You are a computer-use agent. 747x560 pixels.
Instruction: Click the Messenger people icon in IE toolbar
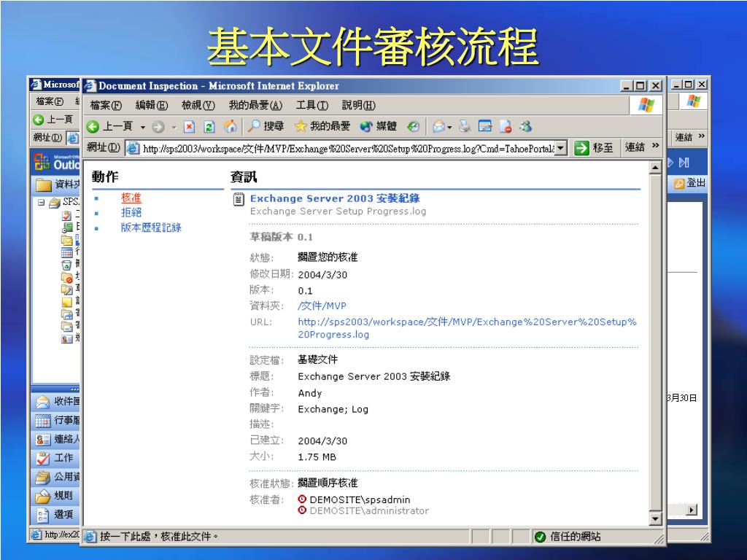point(526,126)
